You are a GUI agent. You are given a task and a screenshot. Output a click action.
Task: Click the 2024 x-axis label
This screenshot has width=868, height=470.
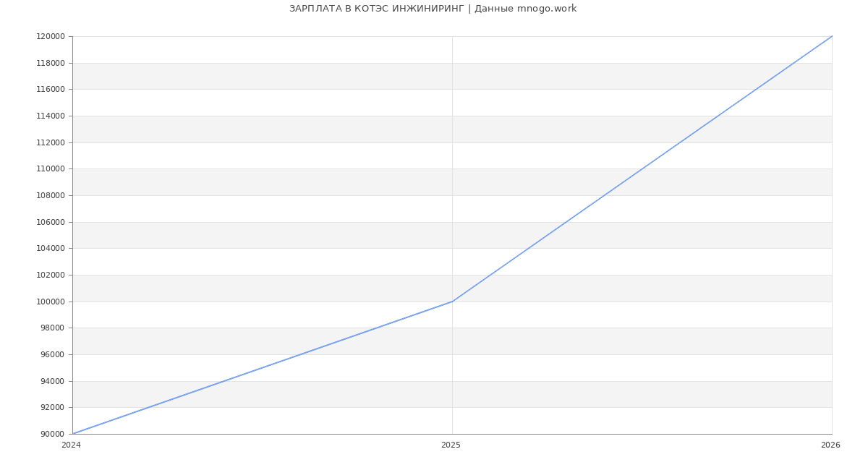pyautogui.click(x=71, y=445)
